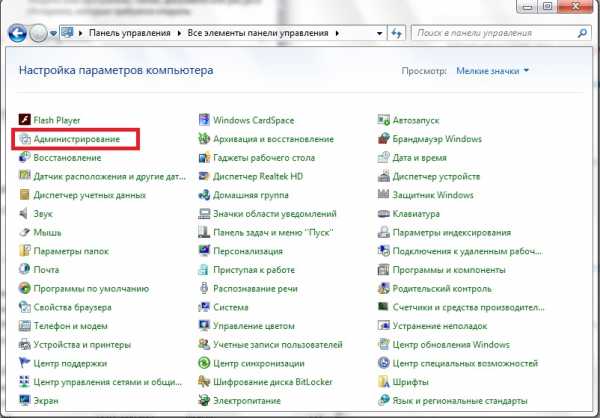This screenshot has width=600, height=418.
Task: Click the Панель управления breadcrumb
Action: click(130, 33)
